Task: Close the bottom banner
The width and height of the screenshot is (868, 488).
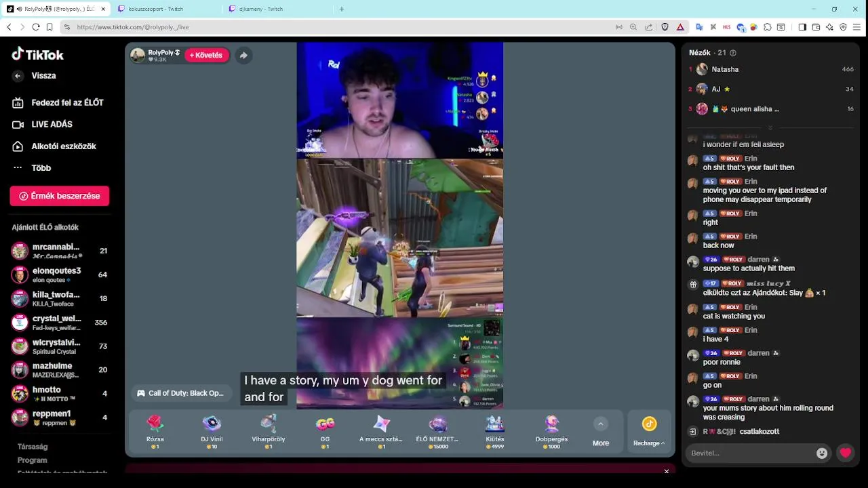Action: [667, 471]
